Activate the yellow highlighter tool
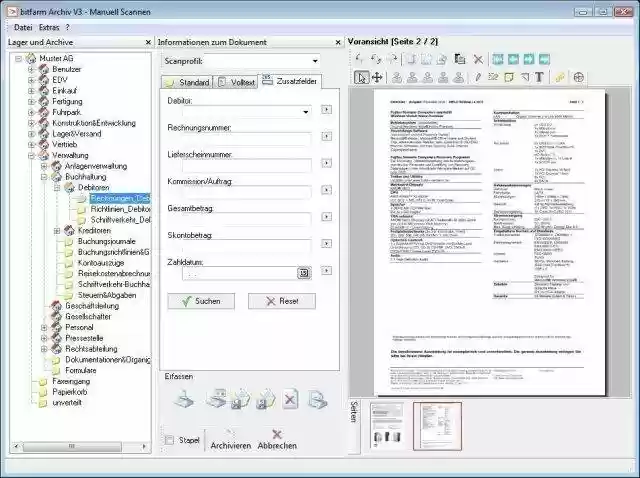 (x=560, y=77)
